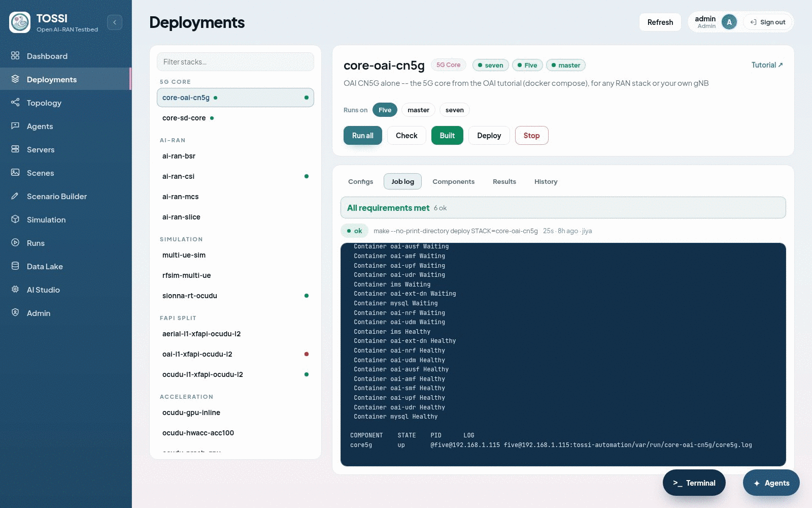Select the multi-ue-sim stack

[235, 255]
